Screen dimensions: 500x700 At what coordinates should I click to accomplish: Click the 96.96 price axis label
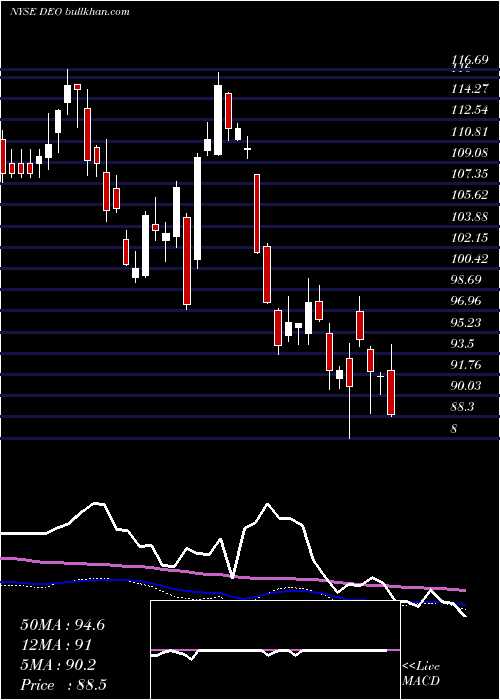(467, 301)
